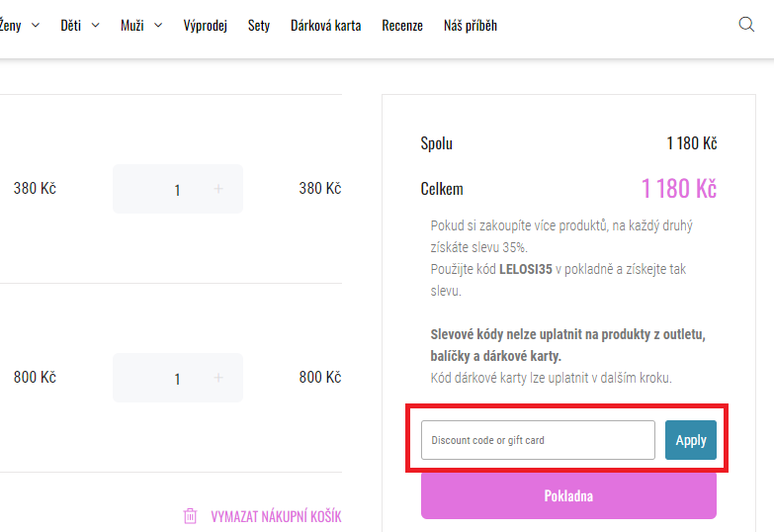
Task: Expand the Děti dropdown arrow
Action: tap(96, 26)
